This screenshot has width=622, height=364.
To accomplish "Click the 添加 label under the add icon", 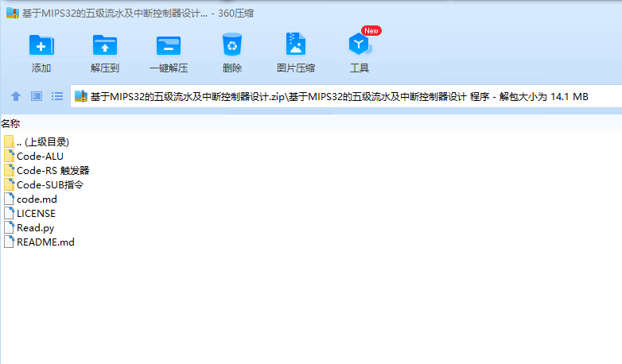I will click(41, 68).
